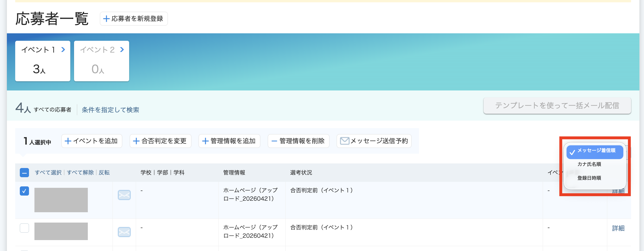This screenshot has height=251, width=644.
Task: Click 合否判定を変更 button
Action: 160,141
